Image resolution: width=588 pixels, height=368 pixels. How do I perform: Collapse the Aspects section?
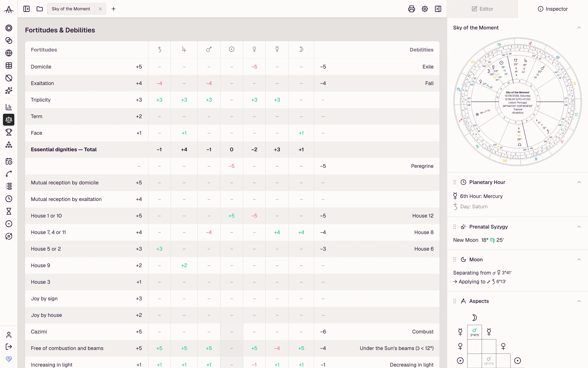click(579, 301)
